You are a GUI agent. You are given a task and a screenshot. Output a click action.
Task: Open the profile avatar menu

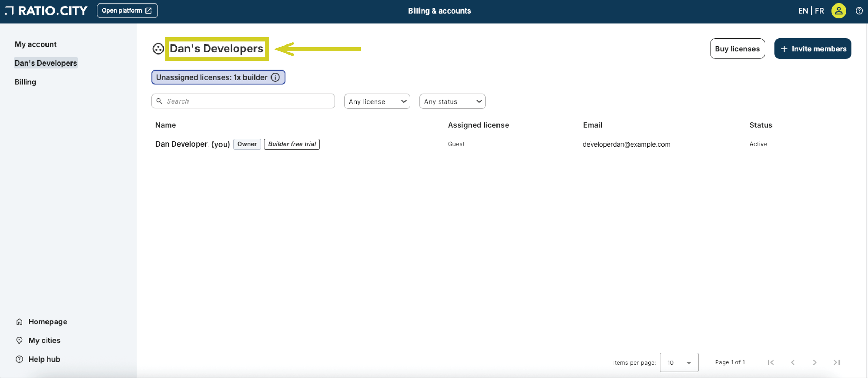click(839, 11)
